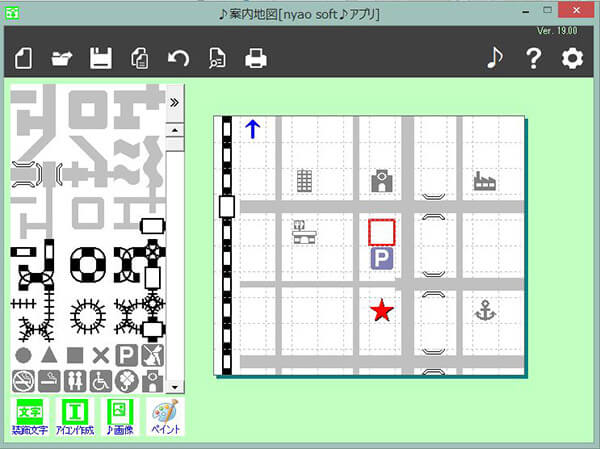Image resolution: width=600 pixels, height=449 pixels.
Task: Click the New document icon
Action: [24, 59]
